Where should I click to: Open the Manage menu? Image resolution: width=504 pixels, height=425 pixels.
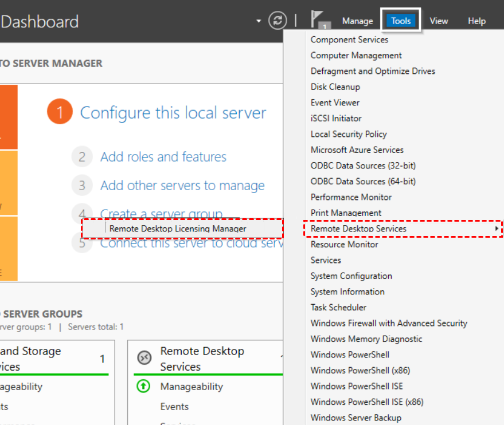pos(357,21)
